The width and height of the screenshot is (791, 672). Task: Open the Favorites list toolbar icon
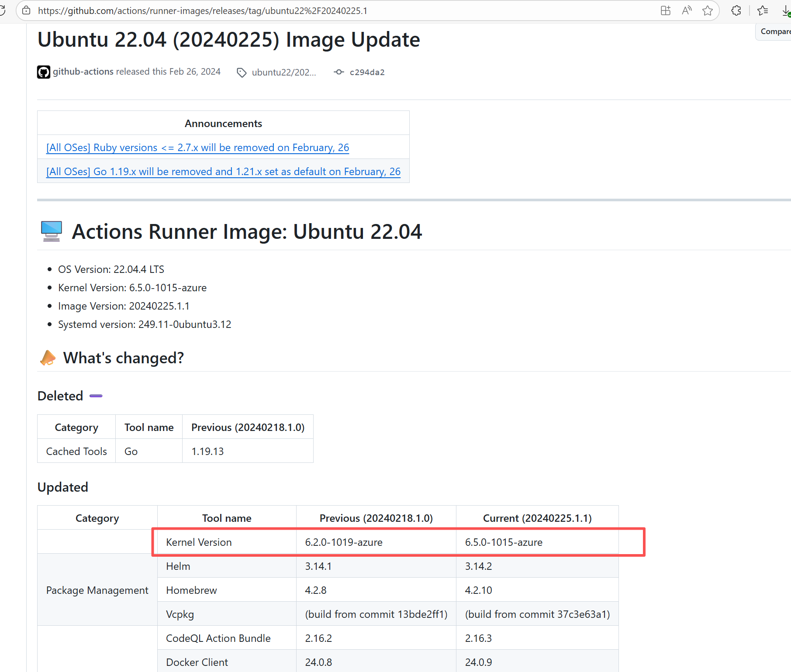point(763,10)
